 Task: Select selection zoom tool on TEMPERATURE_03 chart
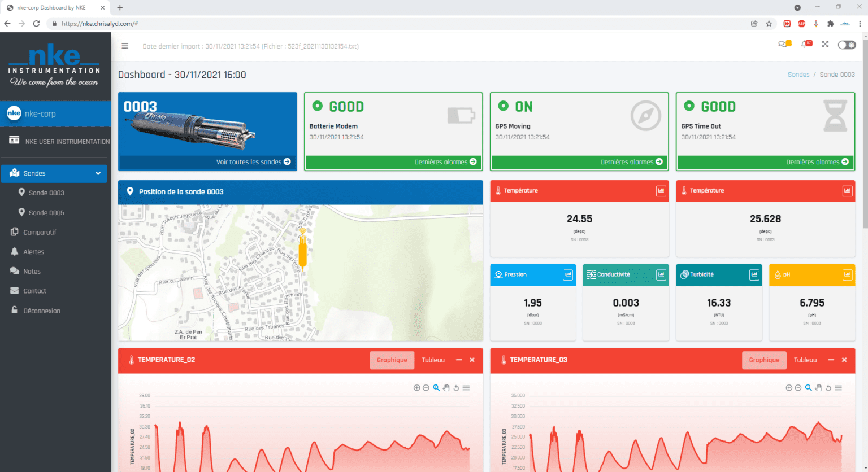coord(809,388)
